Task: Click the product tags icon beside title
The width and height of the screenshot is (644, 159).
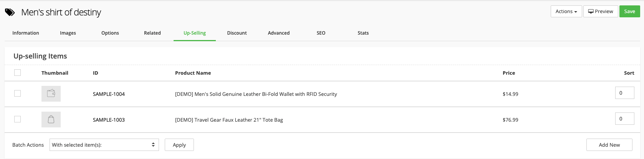Action: 10,12
